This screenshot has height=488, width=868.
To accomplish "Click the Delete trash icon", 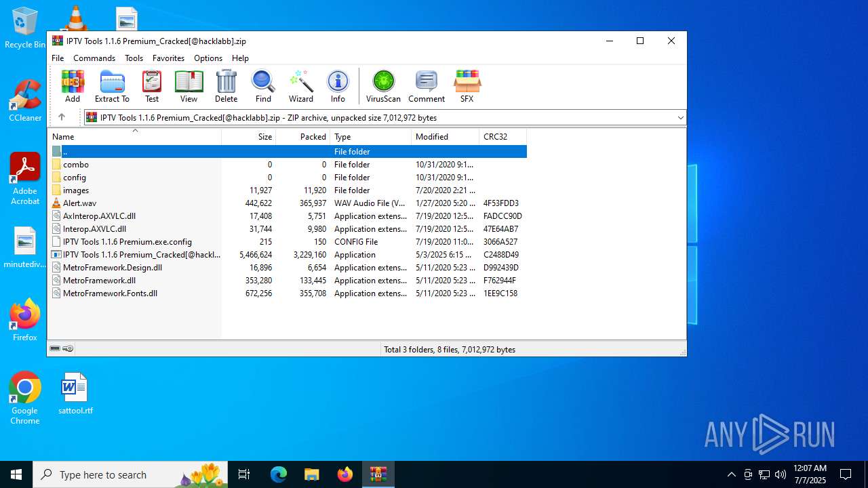I will point(226,86).
